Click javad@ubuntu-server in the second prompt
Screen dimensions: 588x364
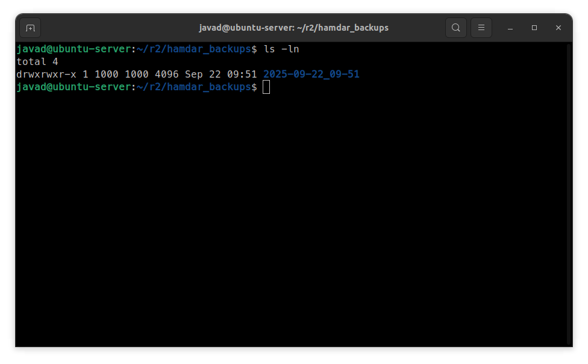(73, 88)
